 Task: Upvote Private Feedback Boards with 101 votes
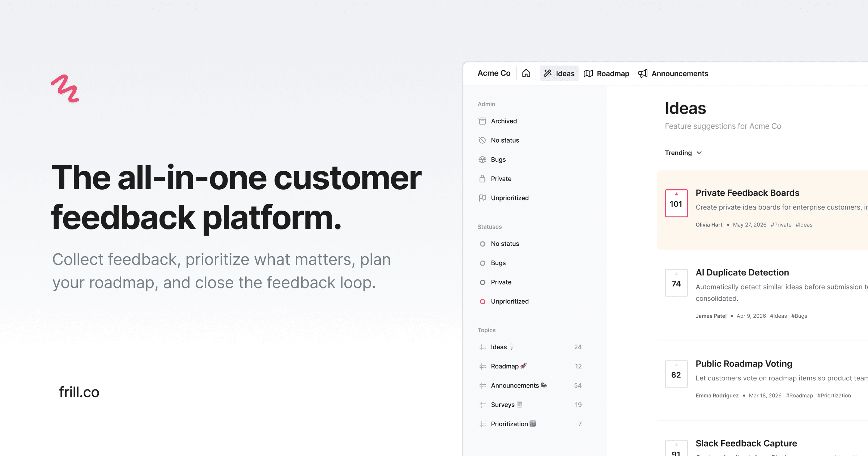[676, 203]
